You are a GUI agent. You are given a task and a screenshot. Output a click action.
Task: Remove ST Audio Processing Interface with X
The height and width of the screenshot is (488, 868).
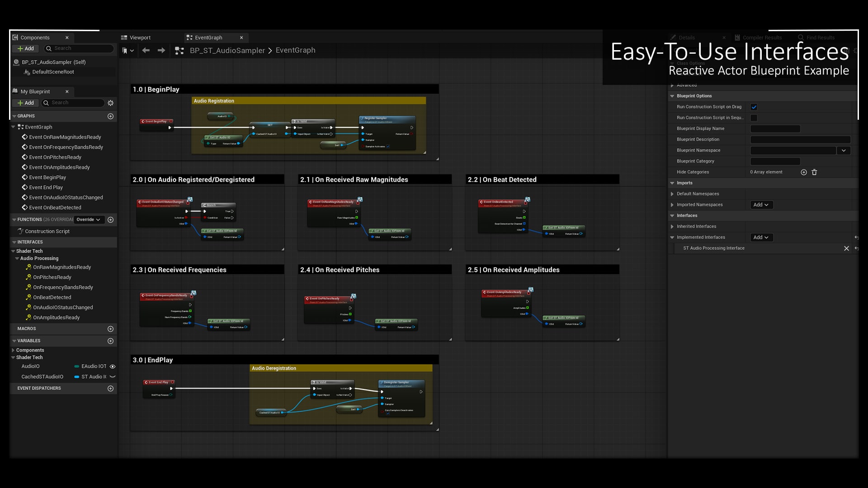(x=846, y=248)
